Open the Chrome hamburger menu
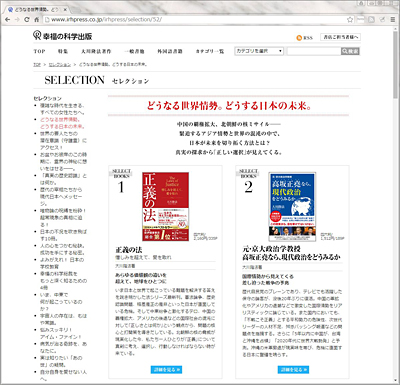 393,20
